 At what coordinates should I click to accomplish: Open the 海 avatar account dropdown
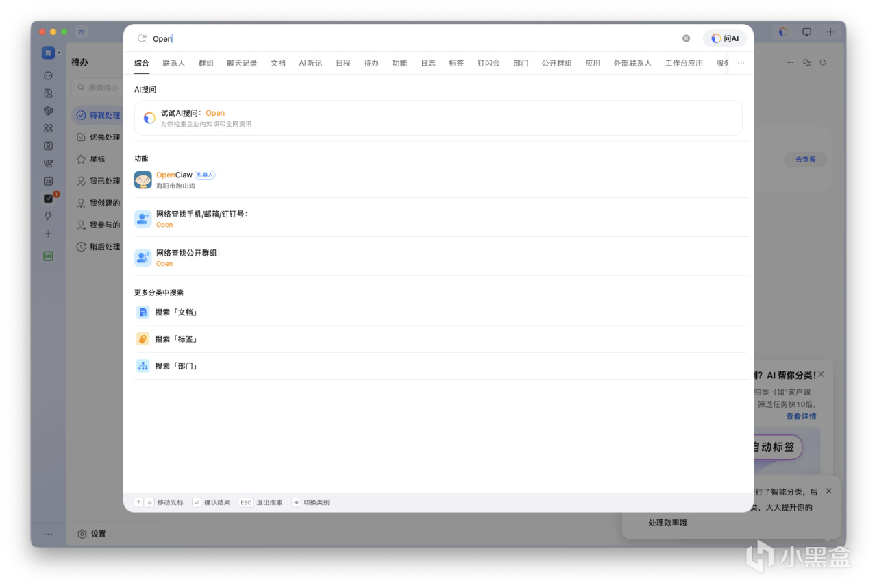click(51, 53)
